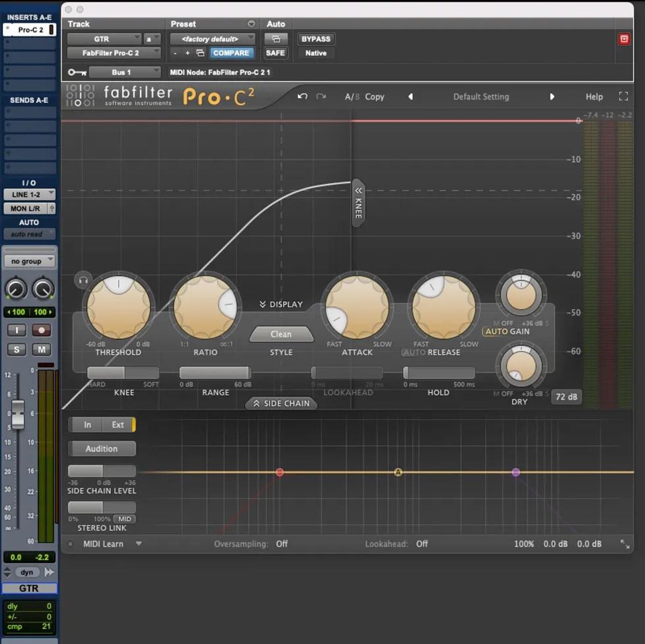Click the key input icon

click(77, 73)
